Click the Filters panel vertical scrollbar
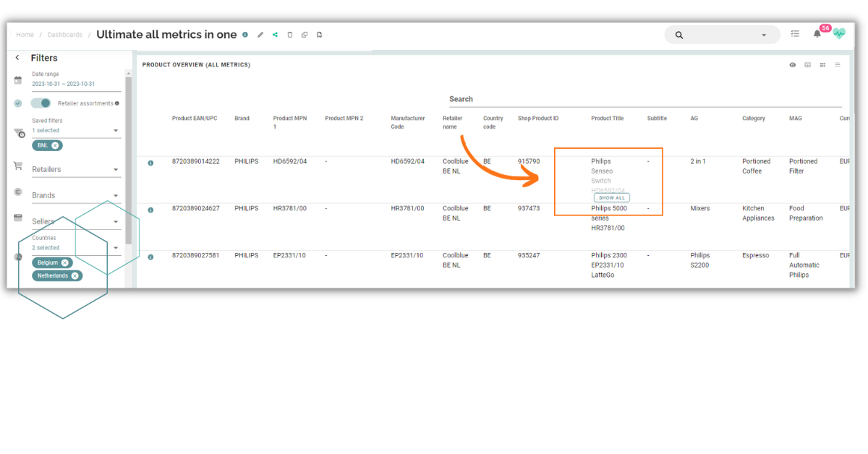This screenshot has width=868, height=454. (129, 159)
